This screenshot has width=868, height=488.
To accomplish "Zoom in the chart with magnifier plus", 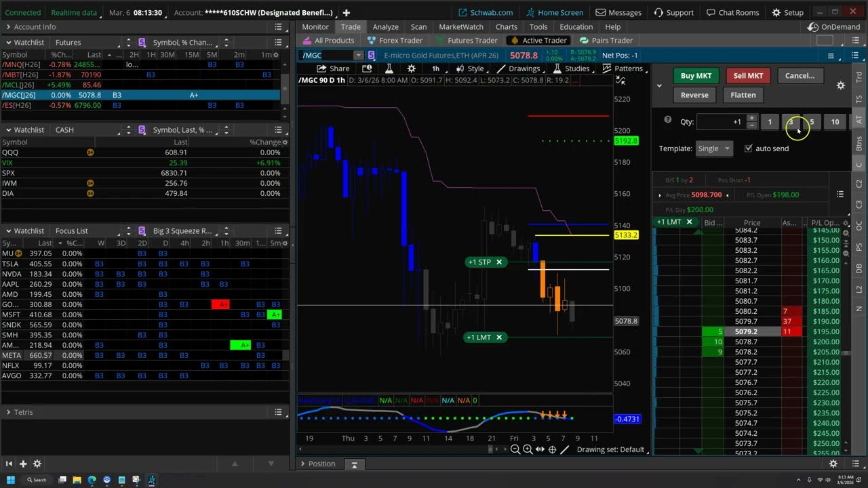I will (528, 449).
